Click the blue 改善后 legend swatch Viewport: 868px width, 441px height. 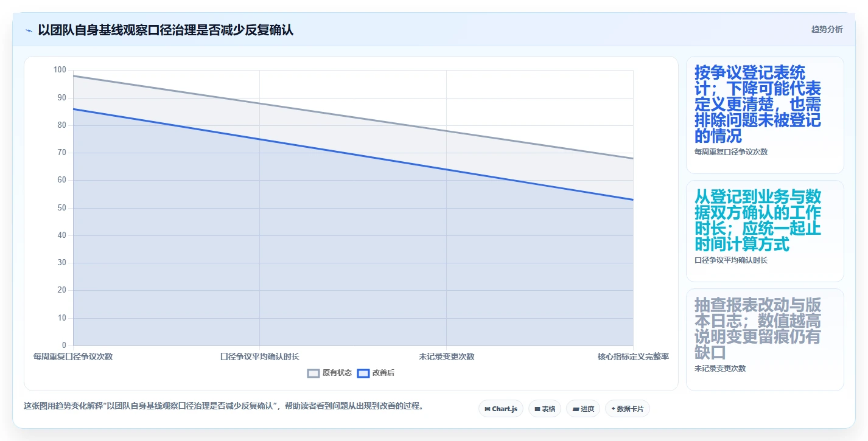click(363, 373)
